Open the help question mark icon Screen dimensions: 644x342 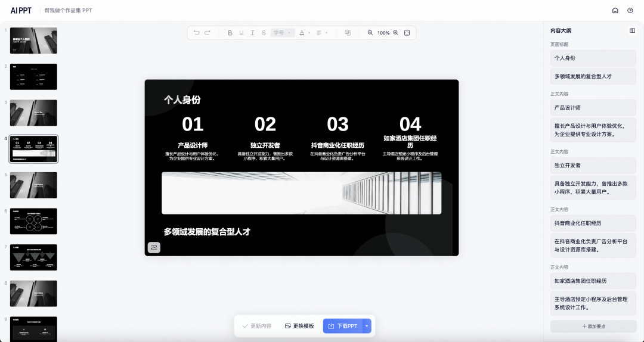coord(630,11)
